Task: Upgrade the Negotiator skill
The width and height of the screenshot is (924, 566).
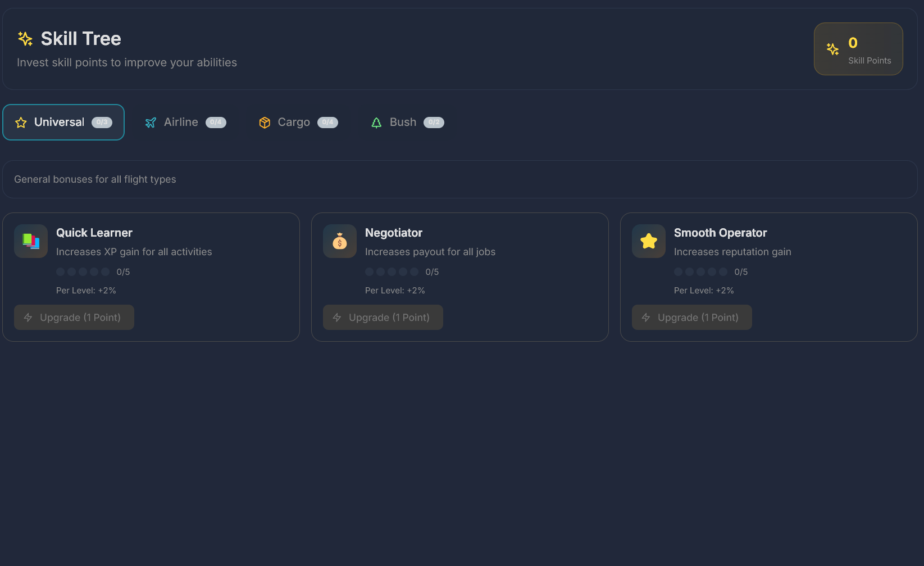Action: click(x=383, y=318)
